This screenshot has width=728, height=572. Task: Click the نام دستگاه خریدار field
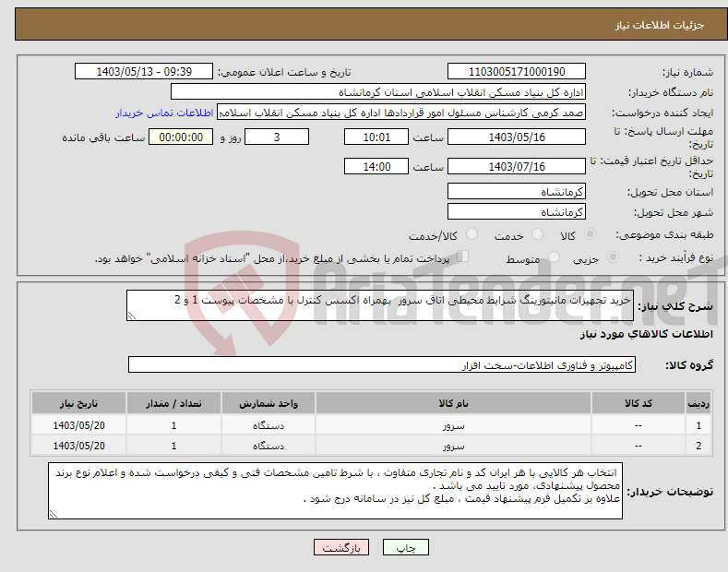tap(378, 92)
